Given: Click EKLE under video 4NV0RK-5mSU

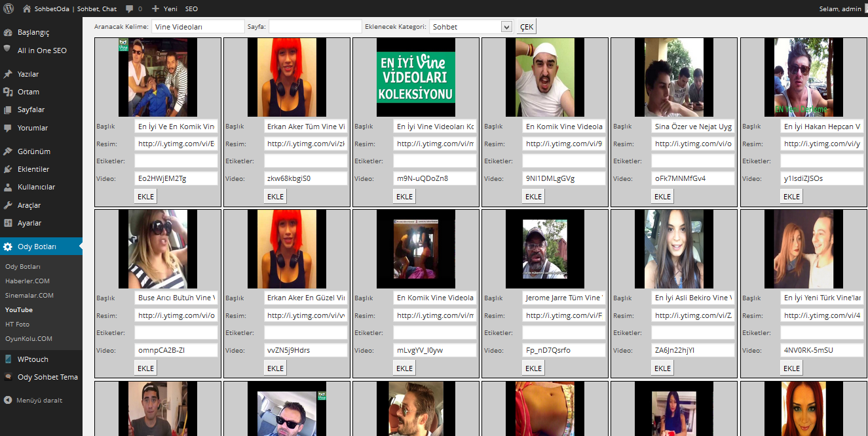Looking at the screenshot, I should [x=791, y=368].
